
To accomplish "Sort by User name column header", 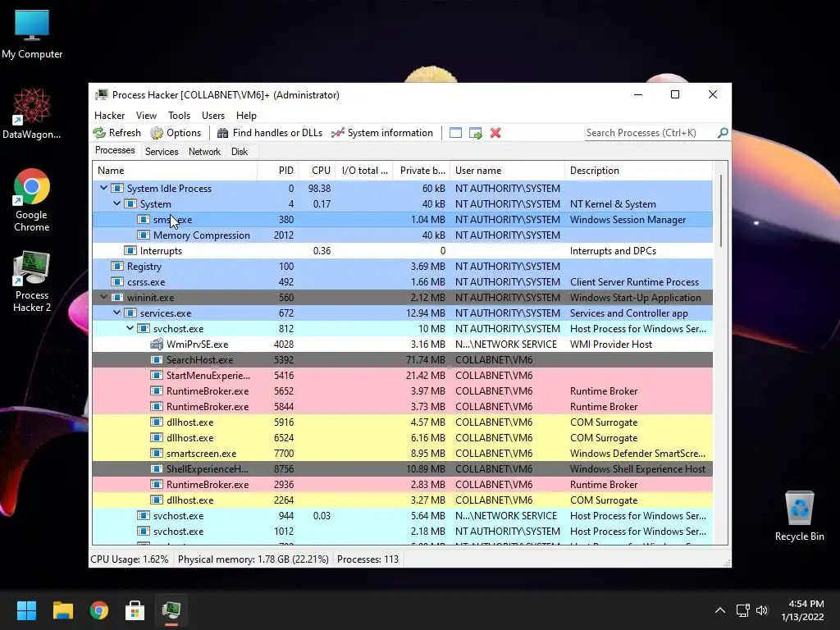I will tap(507, 171).
